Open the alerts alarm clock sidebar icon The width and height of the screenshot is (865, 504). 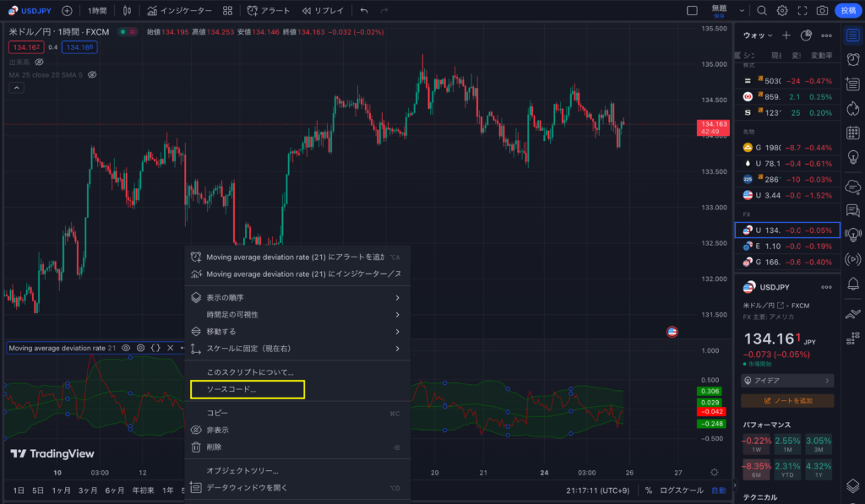853,59
